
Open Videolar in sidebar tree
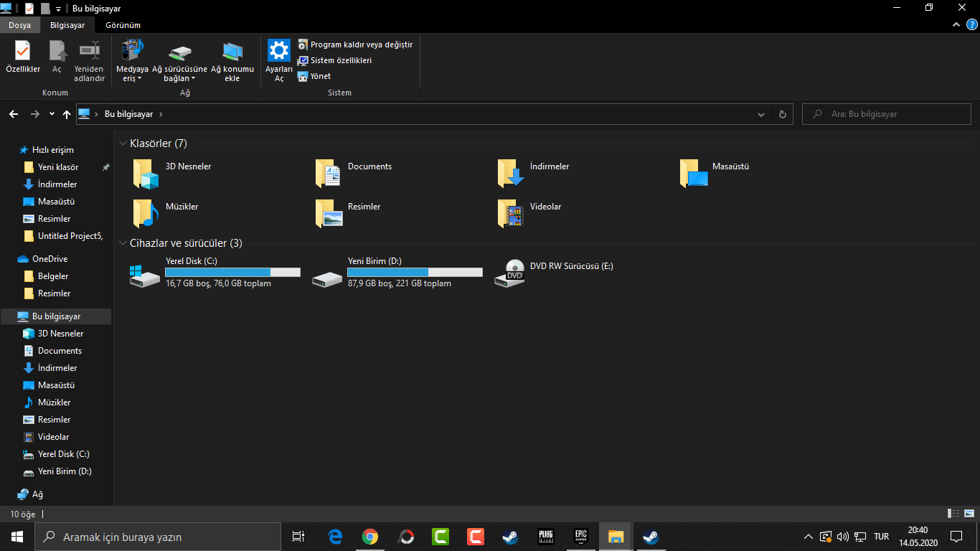point(47,437)
